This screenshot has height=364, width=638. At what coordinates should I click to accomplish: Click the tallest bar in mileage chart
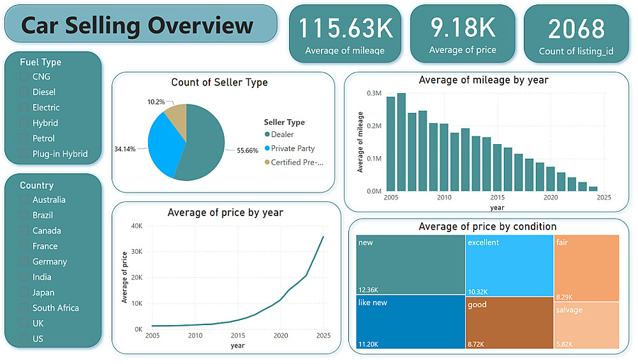click(x=401, y=142)
